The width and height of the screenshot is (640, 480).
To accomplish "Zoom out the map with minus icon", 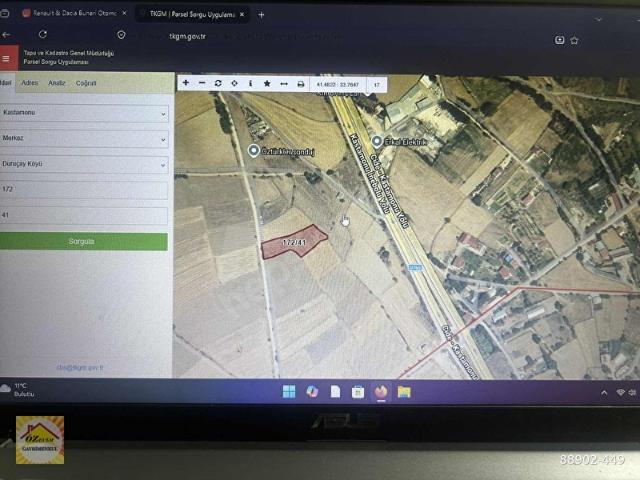I will 202,83.
